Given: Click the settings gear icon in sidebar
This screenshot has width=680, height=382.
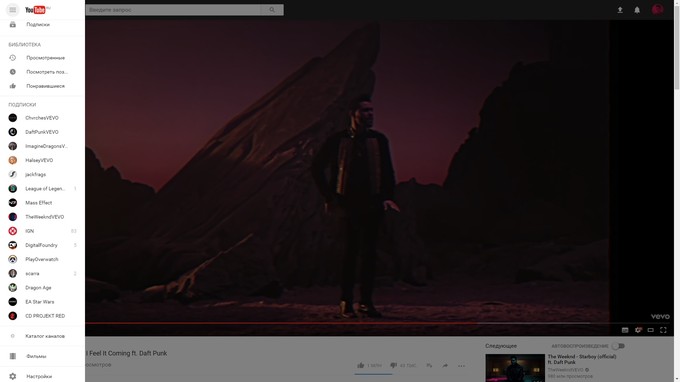Looking at the screenshot, I should (x=13, y=376).
